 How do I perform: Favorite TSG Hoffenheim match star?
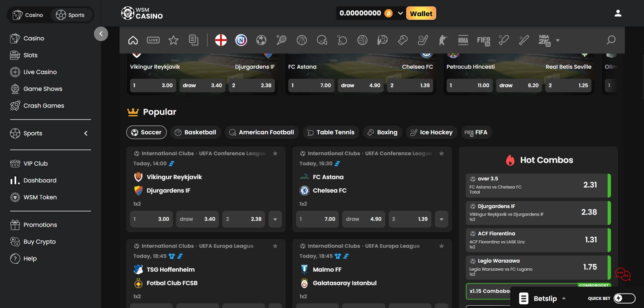coord(275,246)
